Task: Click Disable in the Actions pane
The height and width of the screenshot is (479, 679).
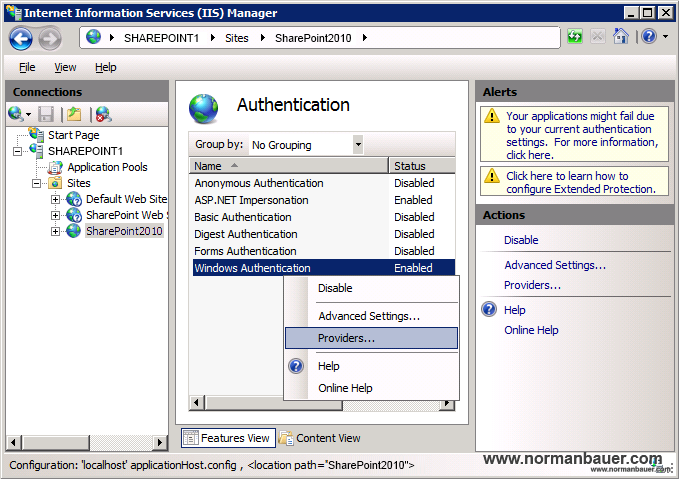Action: click(521, 240)
